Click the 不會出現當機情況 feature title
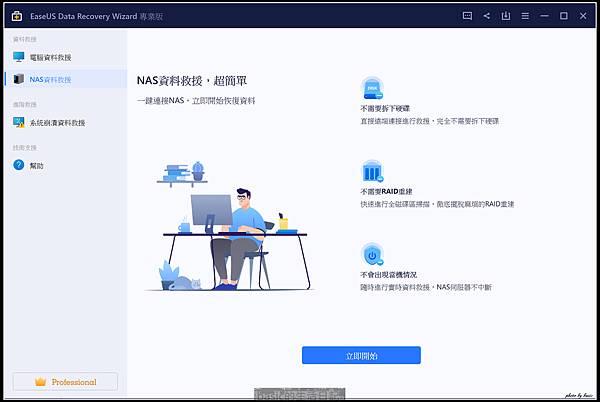The height and width of the screenshot is (402, 600). [388, 275]
